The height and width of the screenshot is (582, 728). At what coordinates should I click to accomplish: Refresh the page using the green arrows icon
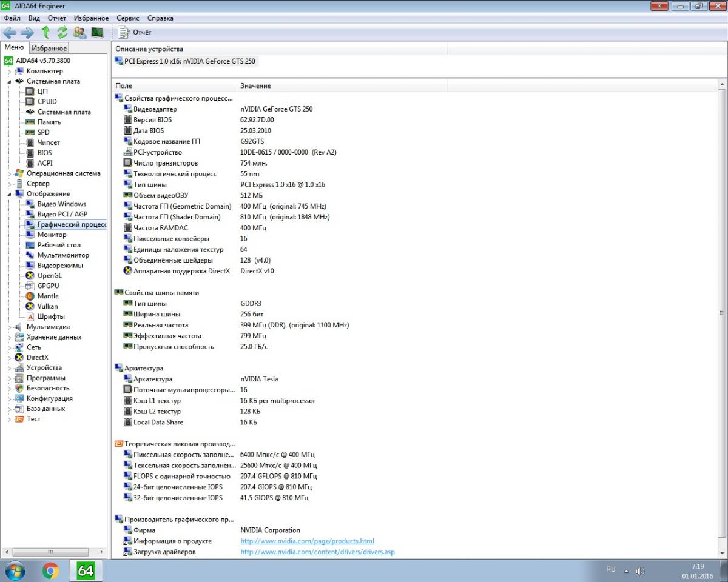pos(62,32)
